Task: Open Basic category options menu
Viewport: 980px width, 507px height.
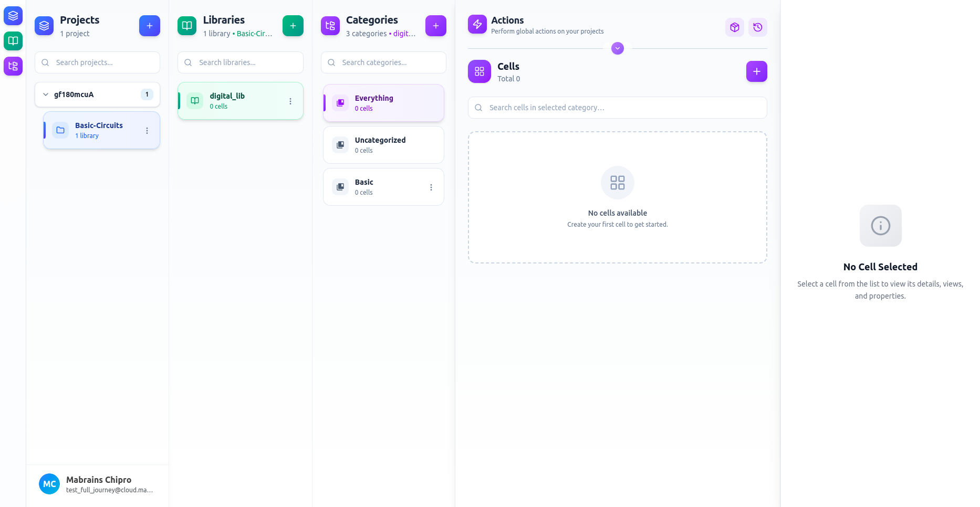Action: click(431, 187)
